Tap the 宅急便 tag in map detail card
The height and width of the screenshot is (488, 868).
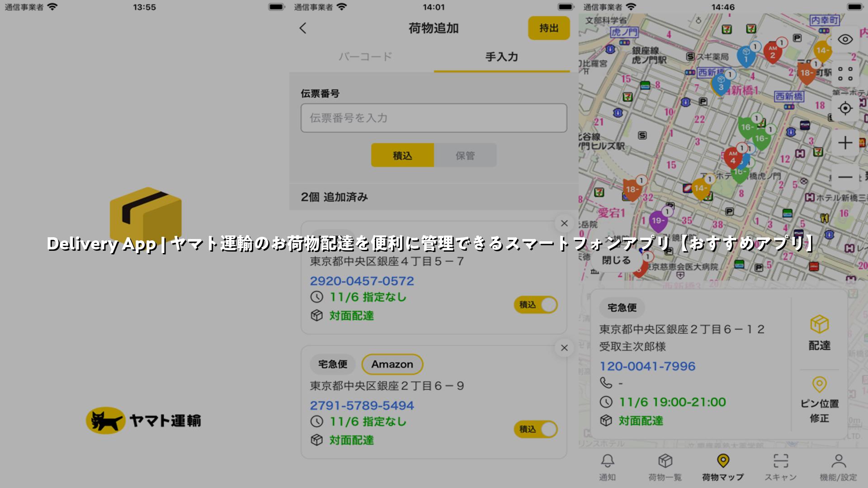click(x=622, y=308)
